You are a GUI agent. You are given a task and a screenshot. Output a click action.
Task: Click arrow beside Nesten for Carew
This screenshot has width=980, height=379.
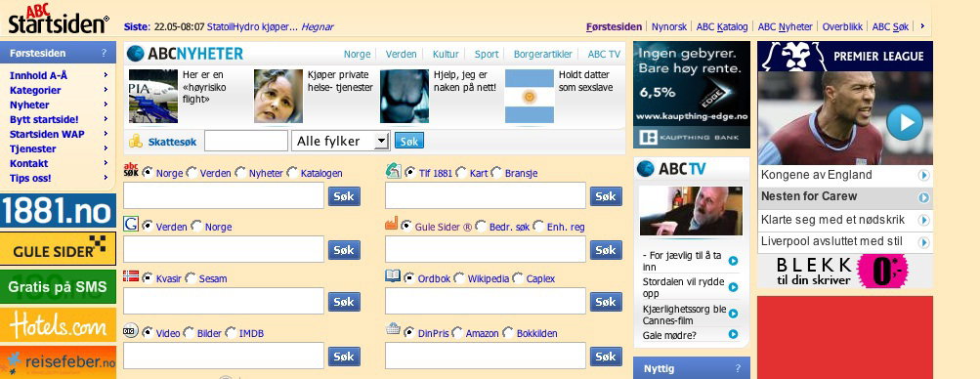[923, 197]
